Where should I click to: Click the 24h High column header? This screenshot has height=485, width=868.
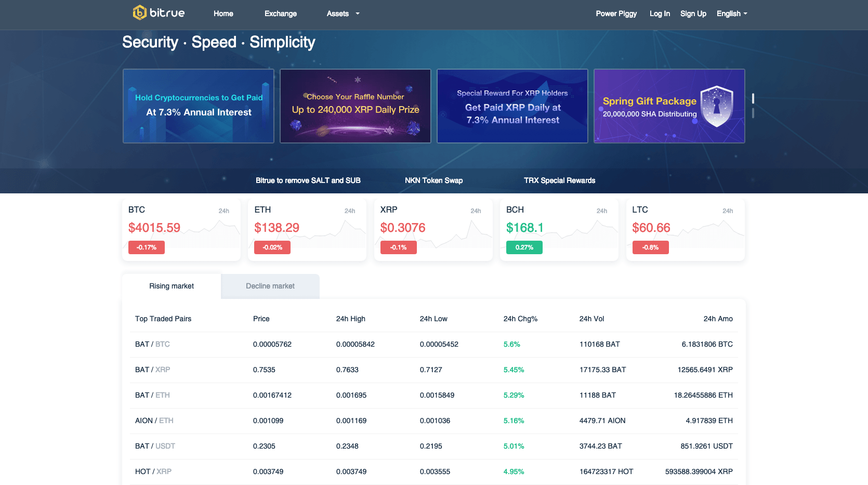[351, 319]
